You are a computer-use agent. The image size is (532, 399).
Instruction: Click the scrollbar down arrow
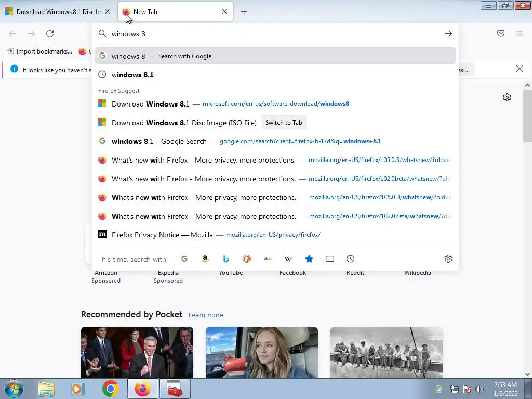click(527, 374)
